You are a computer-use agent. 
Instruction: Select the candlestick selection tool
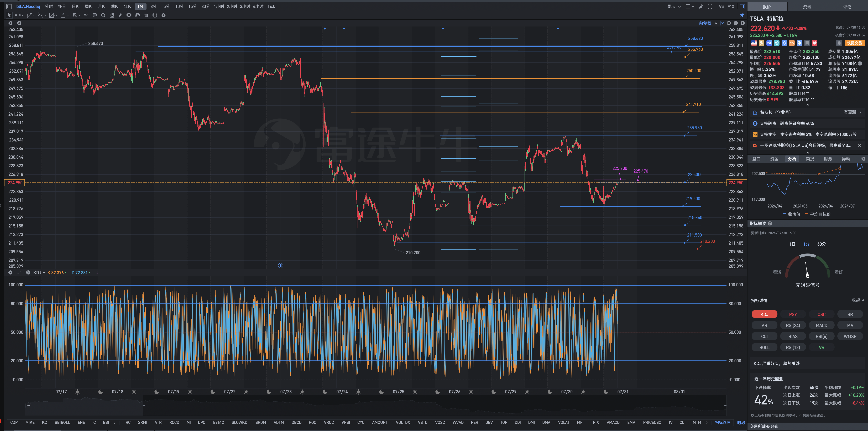tap(112, 15)
